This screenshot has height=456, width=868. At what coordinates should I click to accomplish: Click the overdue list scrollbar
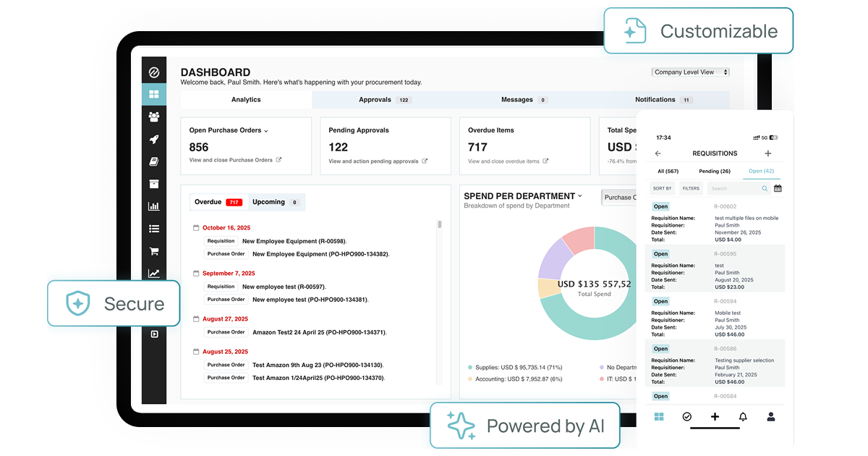[439, 224]
